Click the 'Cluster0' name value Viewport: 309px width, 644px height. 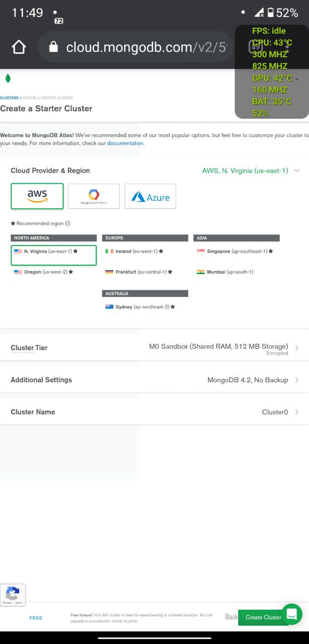(x=275, y=412)
